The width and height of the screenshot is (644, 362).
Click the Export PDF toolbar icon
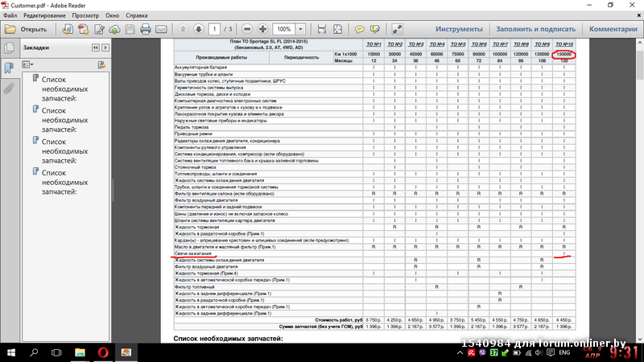click(x=84, y=29)
